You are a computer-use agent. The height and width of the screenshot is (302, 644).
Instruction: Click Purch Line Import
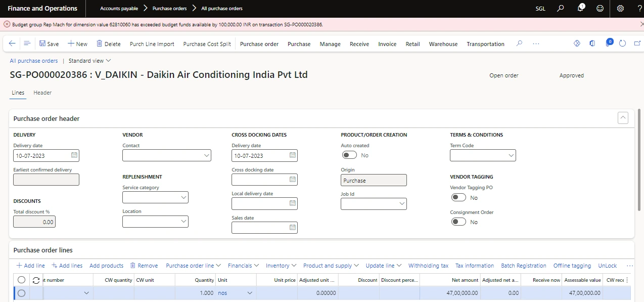pyautogui.click(x=152, y=44)
